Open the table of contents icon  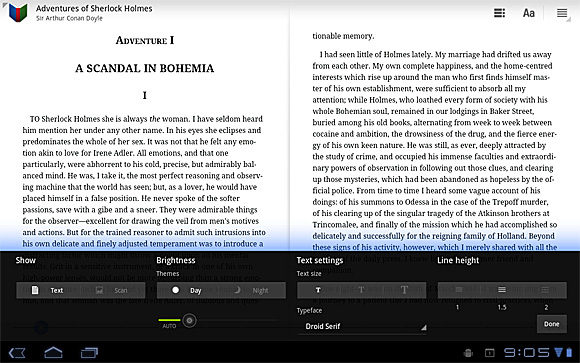[499, 13]
